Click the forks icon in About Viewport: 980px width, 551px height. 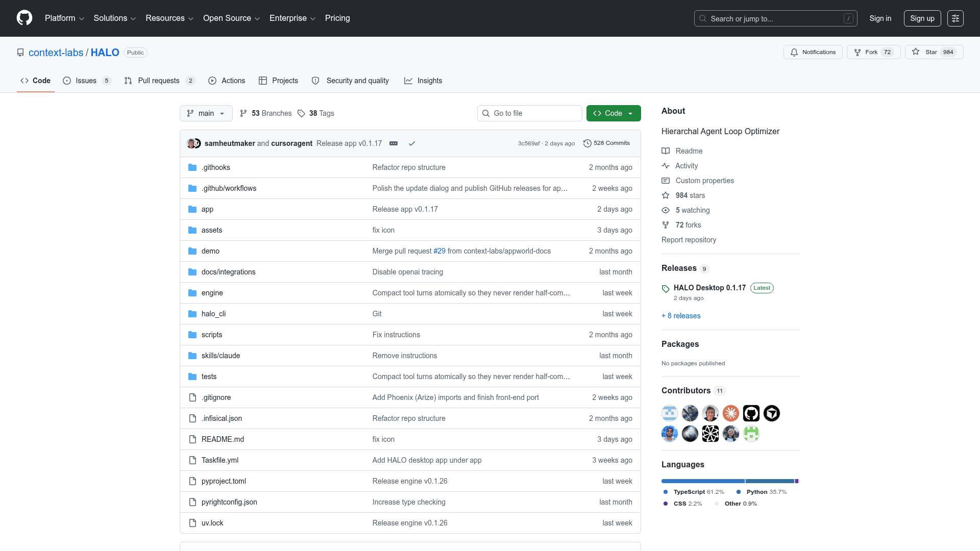666,225
